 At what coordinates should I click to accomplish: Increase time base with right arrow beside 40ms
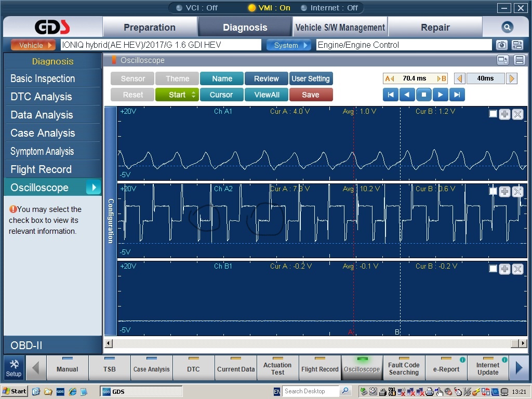tap(512, 78)
